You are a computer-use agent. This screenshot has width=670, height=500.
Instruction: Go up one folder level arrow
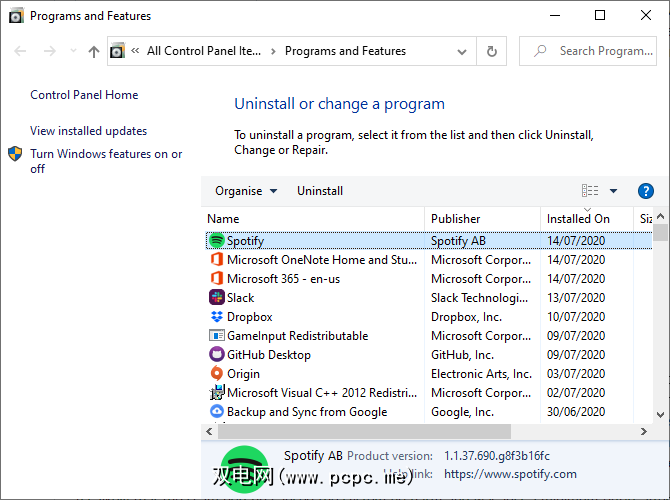[x=94, y=52]
